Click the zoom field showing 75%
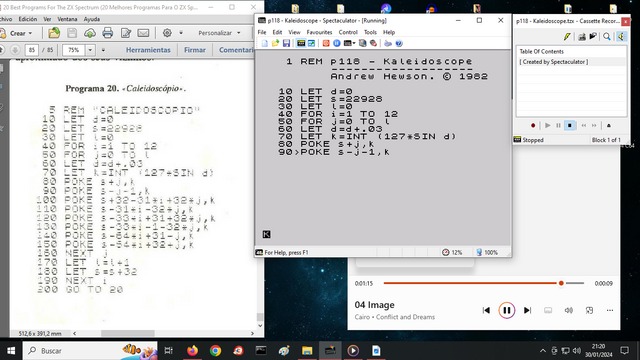Viewport: 640px width, 360px height. [x=74, y=50]
